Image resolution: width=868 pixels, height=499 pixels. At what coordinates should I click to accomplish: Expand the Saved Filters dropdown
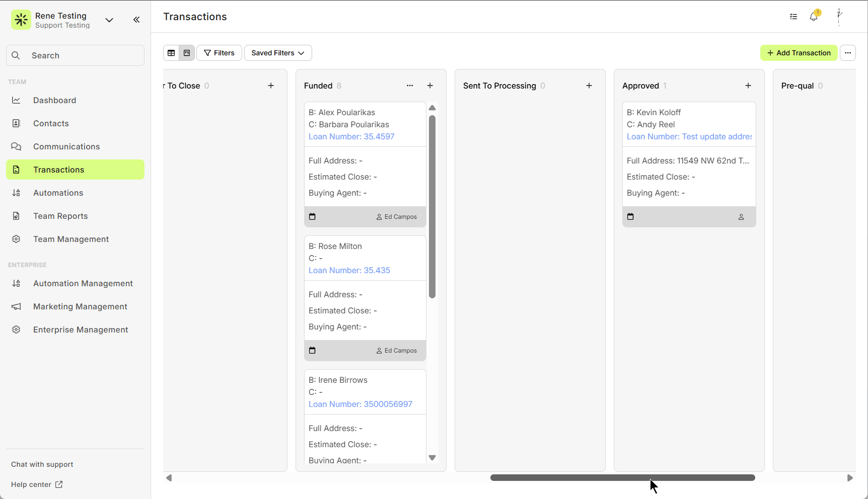(x=278, y=53)
